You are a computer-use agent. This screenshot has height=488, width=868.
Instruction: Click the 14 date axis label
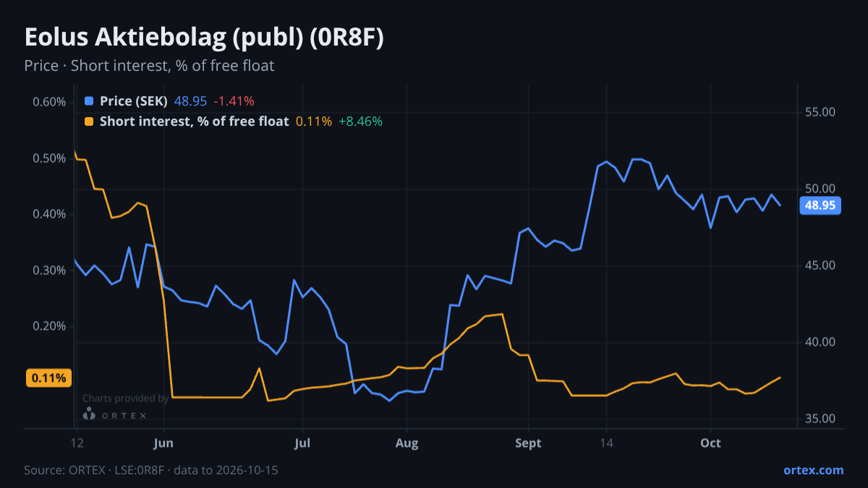606,443
